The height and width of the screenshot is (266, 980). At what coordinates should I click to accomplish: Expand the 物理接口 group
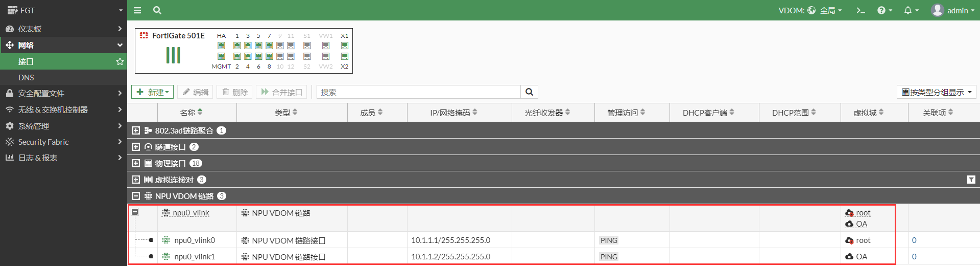tap(136, 163)
